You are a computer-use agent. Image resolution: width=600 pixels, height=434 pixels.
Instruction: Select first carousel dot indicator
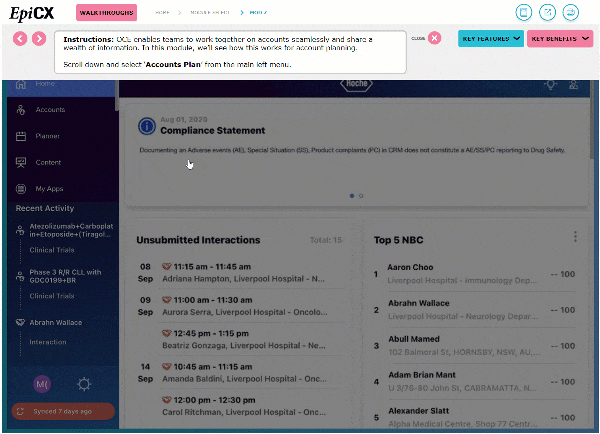pyautogui.click(x=352, y=196)
